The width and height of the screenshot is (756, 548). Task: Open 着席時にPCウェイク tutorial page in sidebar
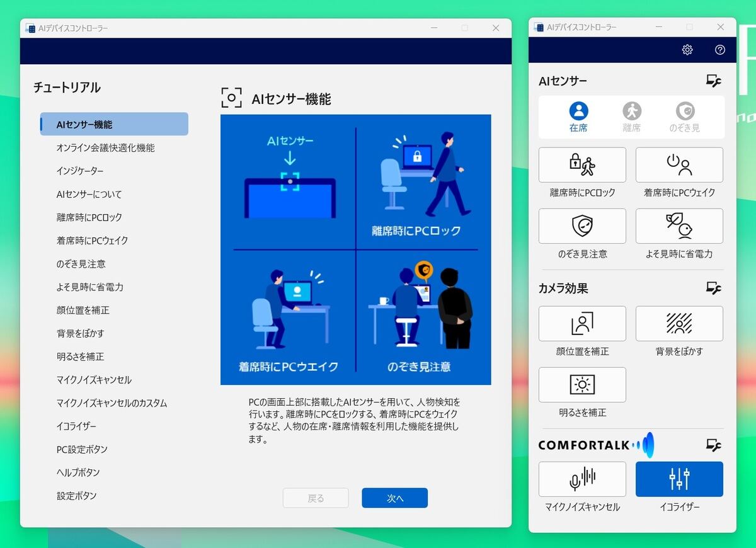pyautogui.click(x=92, y=241)
